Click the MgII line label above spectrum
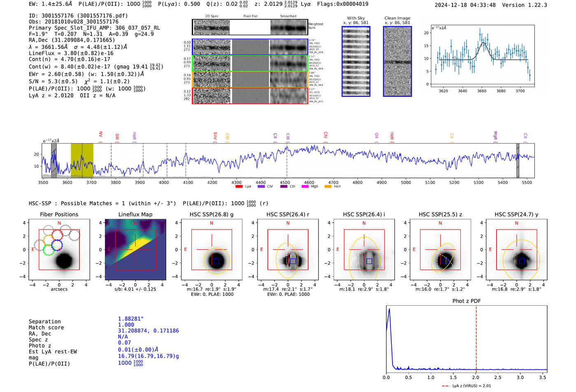This screenshot has width=576, height=392. (495, 136)
